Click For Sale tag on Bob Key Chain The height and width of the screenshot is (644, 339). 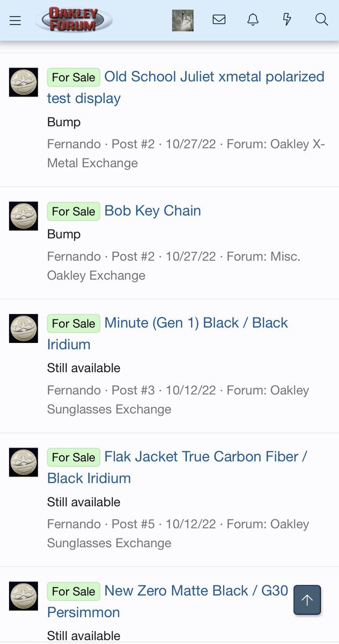(73, 211)
